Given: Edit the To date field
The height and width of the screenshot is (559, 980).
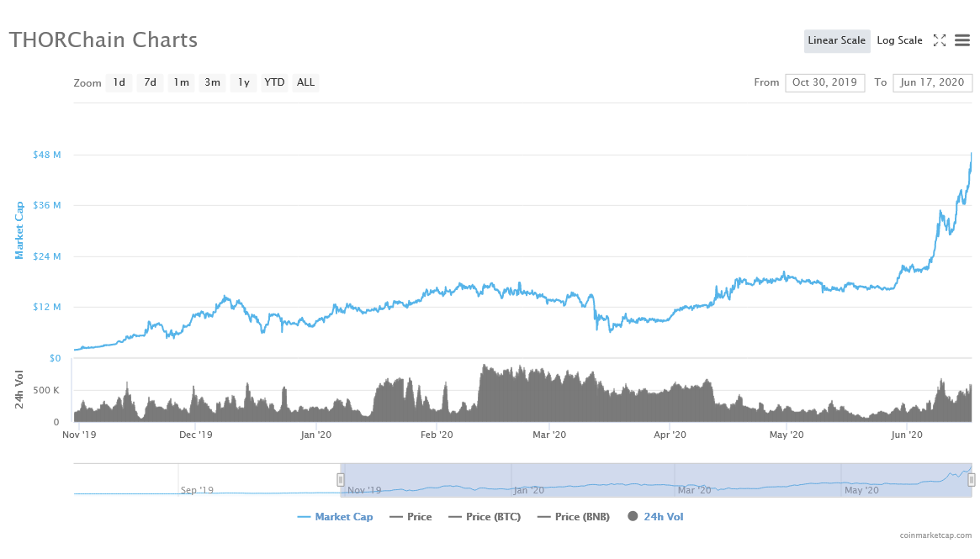Looking at the screenshot, I should tap(933, 82).
